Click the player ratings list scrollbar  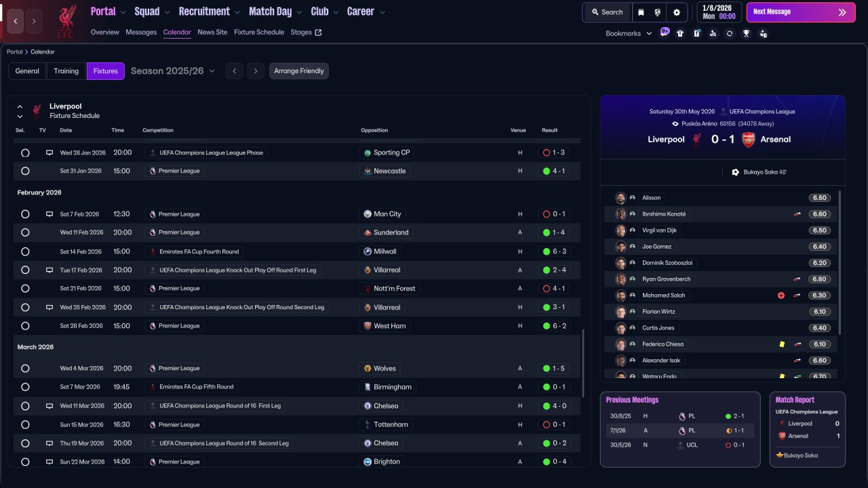click(840, 262)
